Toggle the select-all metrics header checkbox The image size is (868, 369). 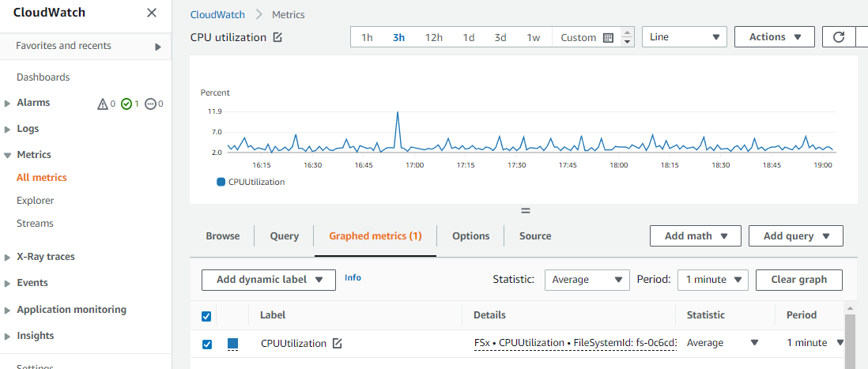pos(206,316)
